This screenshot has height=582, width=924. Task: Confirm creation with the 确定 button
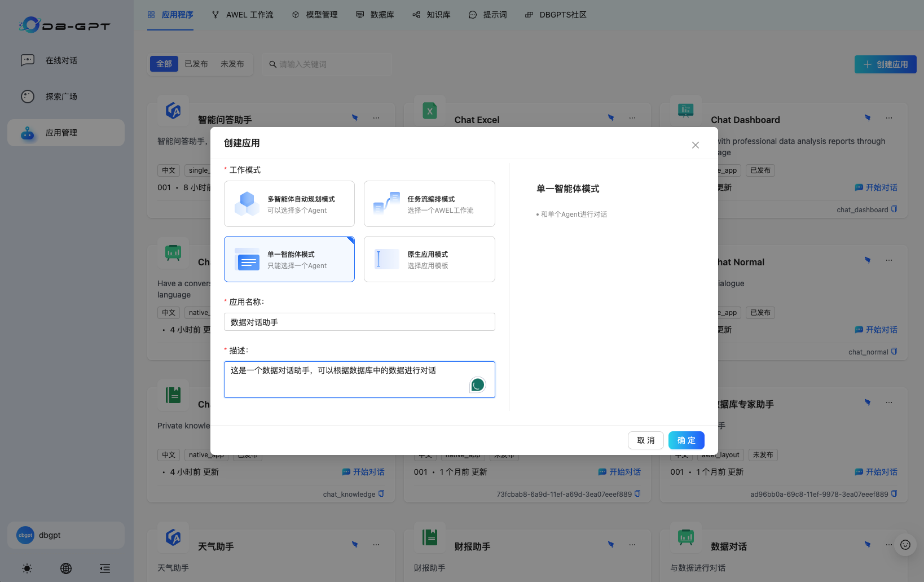686,440
